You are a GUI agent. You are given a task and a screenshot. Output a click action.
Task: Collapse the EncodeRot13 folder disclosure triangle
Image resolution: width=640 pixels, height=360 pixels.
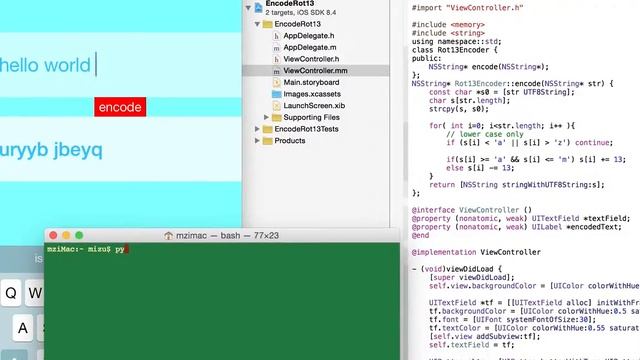pos(257,24)
